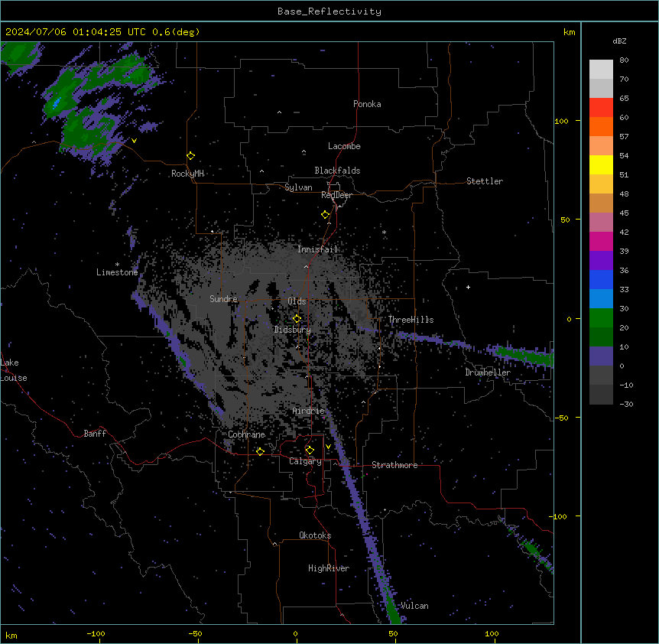Click the yellow V marker in northwest echoes
Screen dimensions: 659x644
(134, 141)
